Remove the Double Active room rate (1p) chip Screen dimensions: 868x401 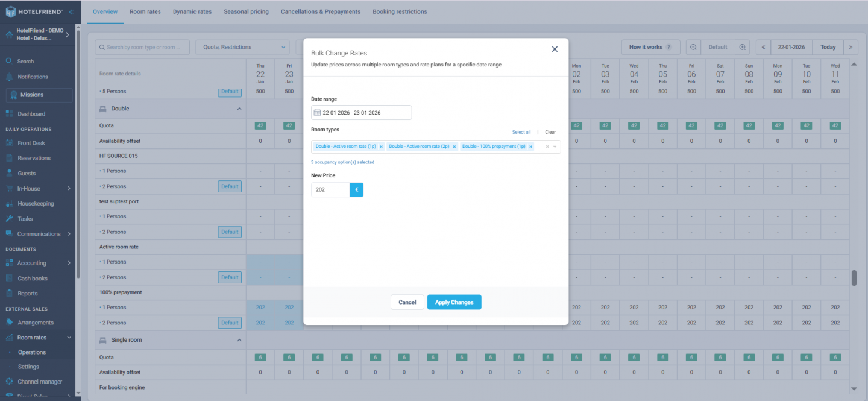click(380, 146)
